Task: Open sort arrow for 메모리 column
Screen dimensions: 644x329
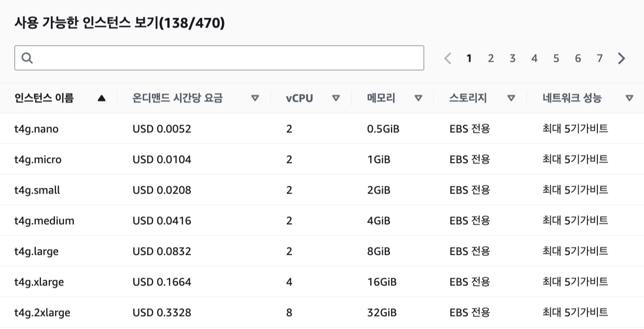Action: (418, 98)
